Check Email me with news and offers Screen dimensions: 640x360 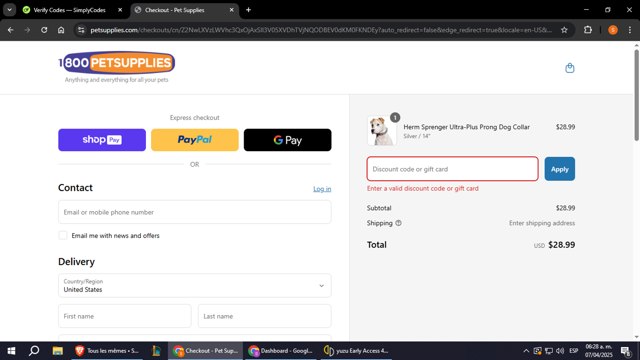click(x=63, y=236)
